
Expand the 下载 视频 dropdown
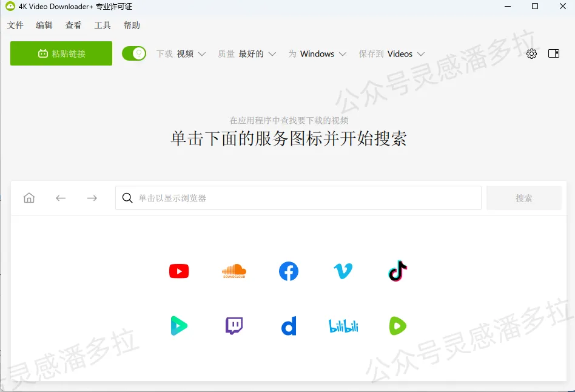181,54
